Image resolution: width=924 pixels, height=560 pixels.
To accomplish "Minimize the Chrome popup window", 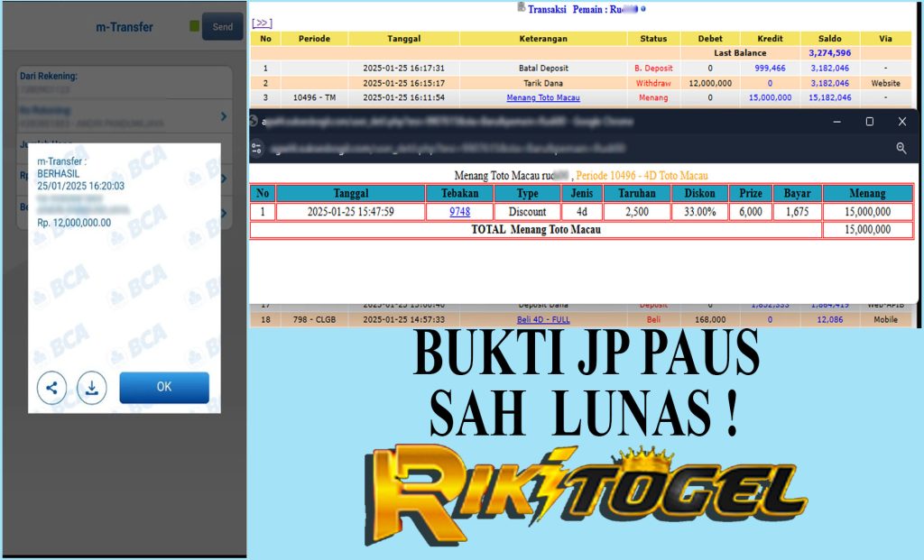I will coord(836,122).
